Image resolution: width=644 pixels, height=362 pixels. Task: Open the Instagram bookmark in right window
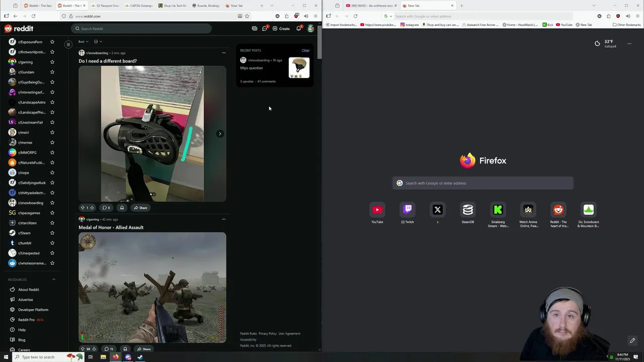click(410, 25)
